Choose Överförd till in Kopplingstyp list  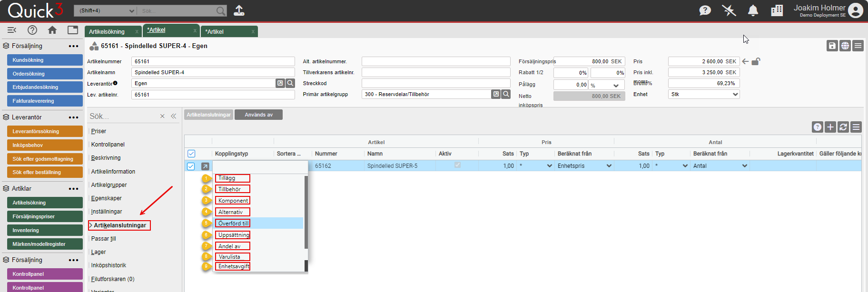[233, 224]
